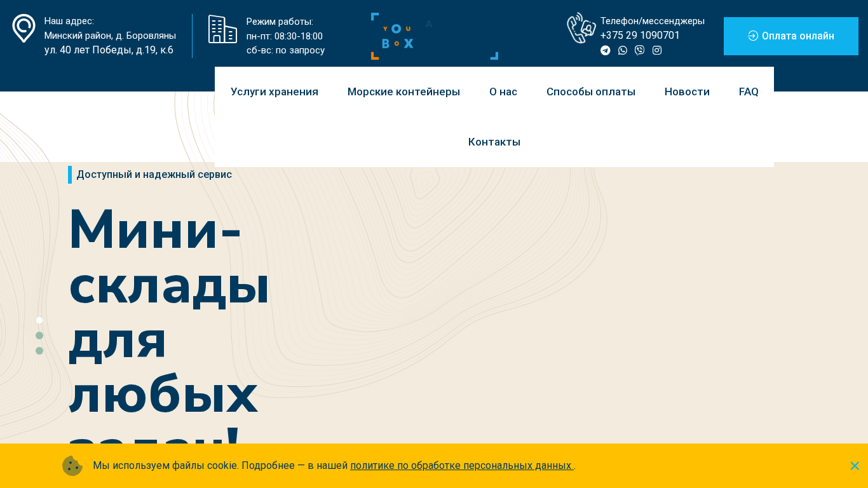Open the Контакты menu item
The width and height of the screenshot is (868, 488).
pyautogui.click(x=494, y=142)
